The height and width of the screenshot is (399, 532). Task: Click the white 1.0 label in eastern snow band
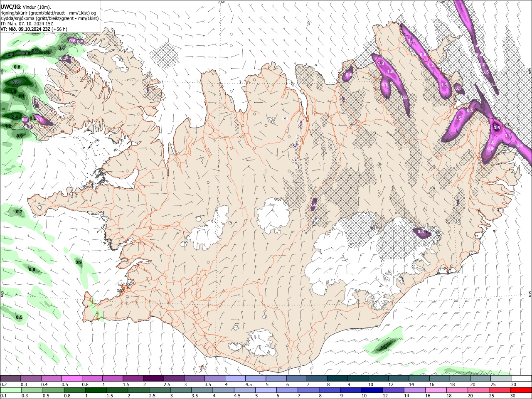tap(491, 143)
